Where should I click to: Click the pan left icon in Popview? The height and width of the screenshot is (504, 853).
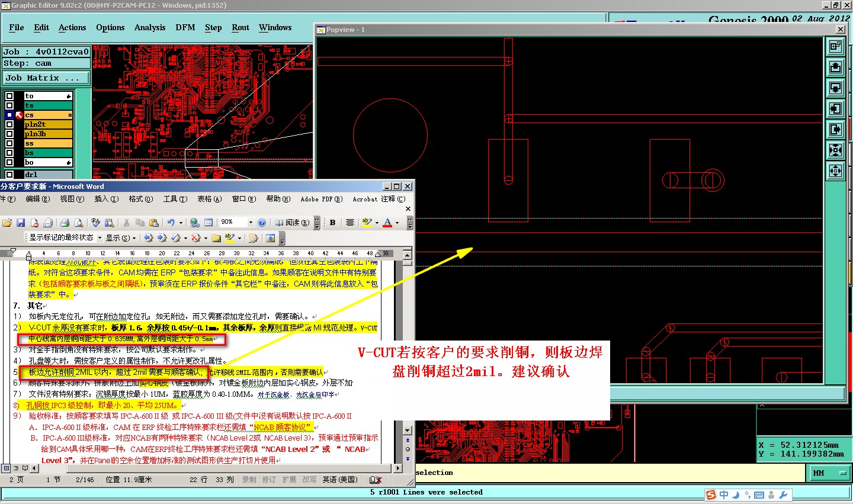835,108
